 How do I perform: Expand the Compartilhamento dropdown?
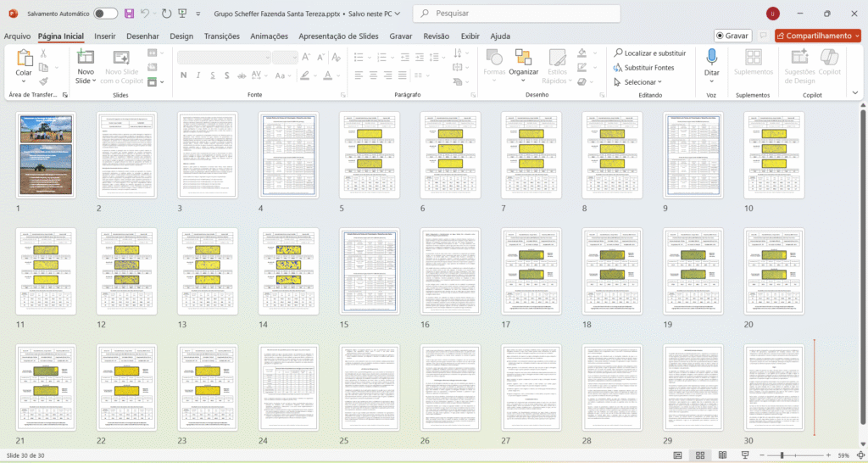coord(858,36)
